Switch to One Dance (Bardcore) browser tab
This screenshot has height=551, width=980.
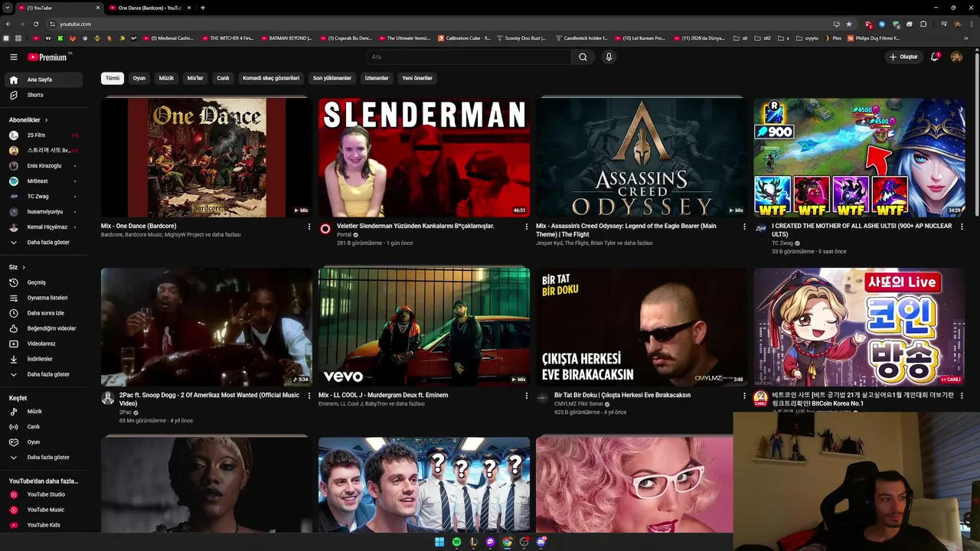pyautogui.click(x=149, y=8)
